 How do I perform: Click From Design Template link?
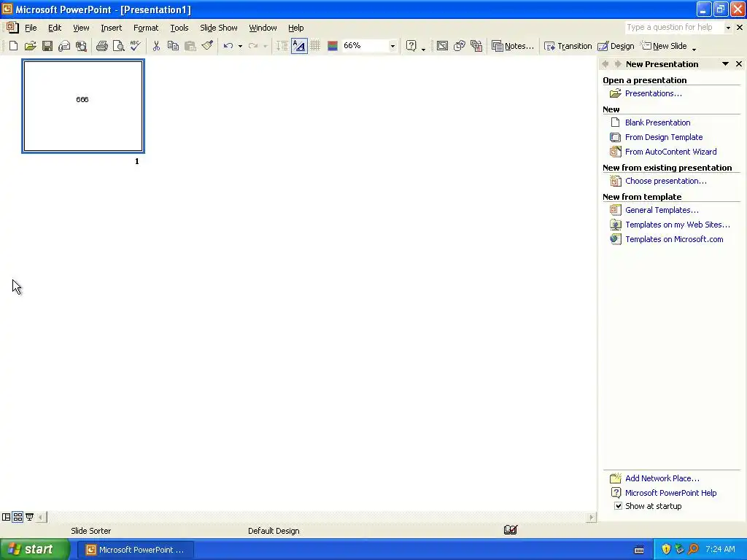tap(664, 137)
